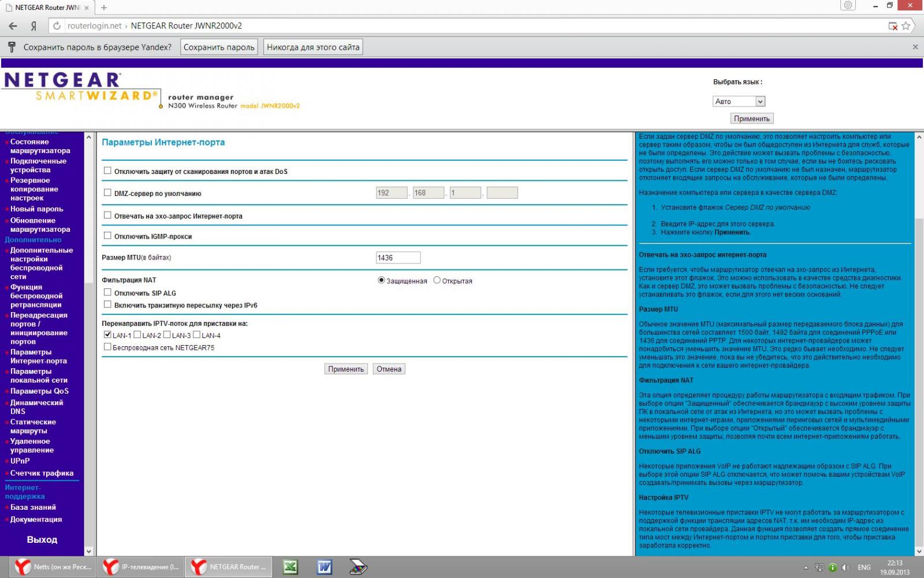Show hidden tray icons arrow
The image size is (924, 578).
pos(806,568)
